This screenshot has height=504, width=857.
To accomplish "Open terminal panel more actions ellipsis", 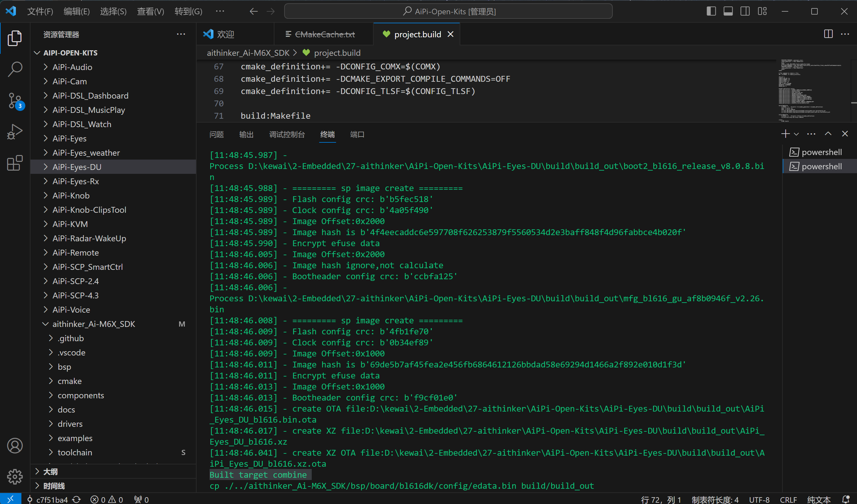I will click(x=811, y=134).
